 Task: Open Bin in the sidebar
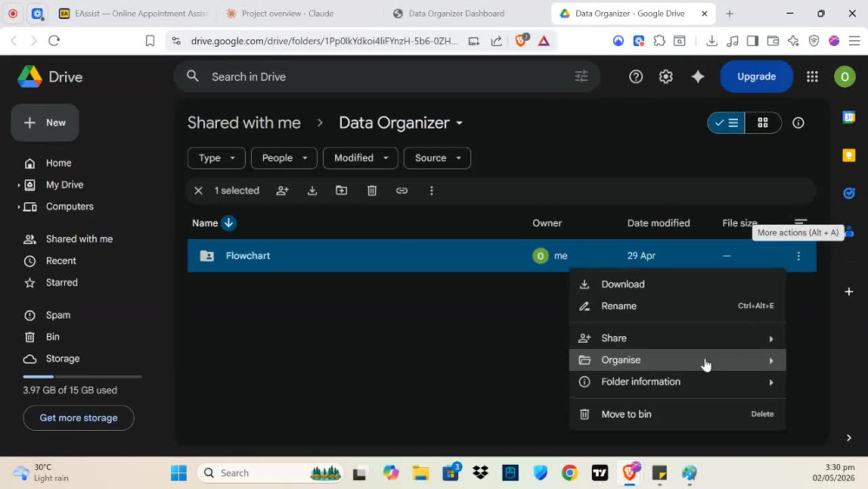53,337
